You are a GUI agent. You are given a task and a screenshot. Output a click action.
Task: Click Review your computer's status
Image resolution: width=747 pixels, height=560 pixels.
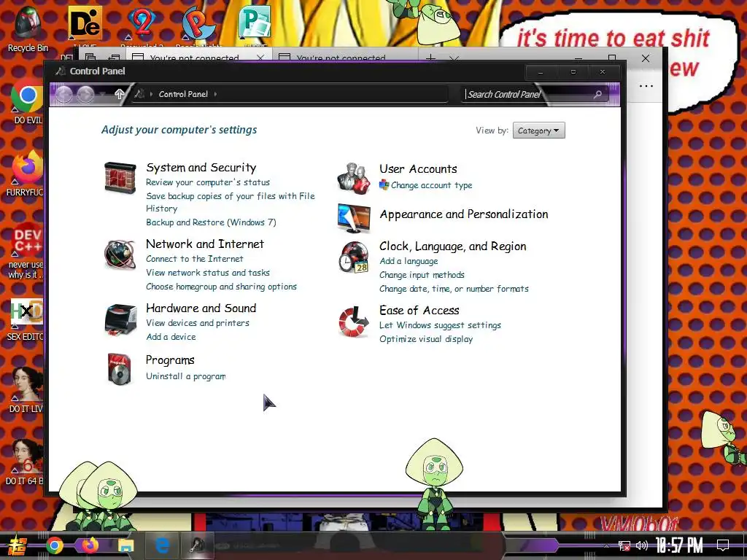pyautogui.click(x=208, y=182)
